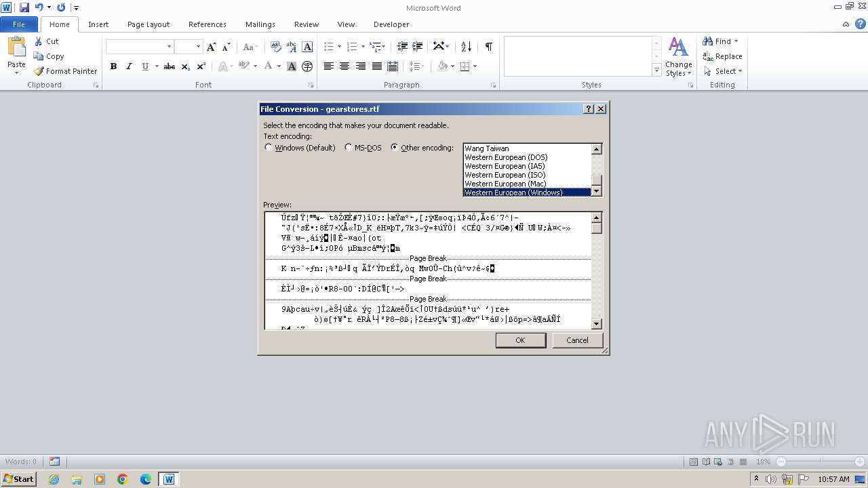This screenshot has height=488, width=868.
Task: Click the Windows Start button
Action: click(x=19, y=479)
